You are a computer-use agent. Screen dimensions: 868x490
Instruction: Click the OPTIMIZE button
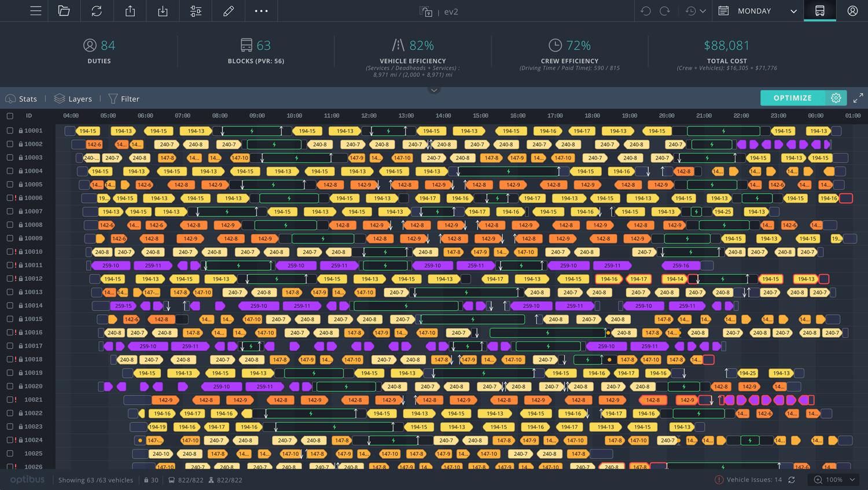coord(792,98)
